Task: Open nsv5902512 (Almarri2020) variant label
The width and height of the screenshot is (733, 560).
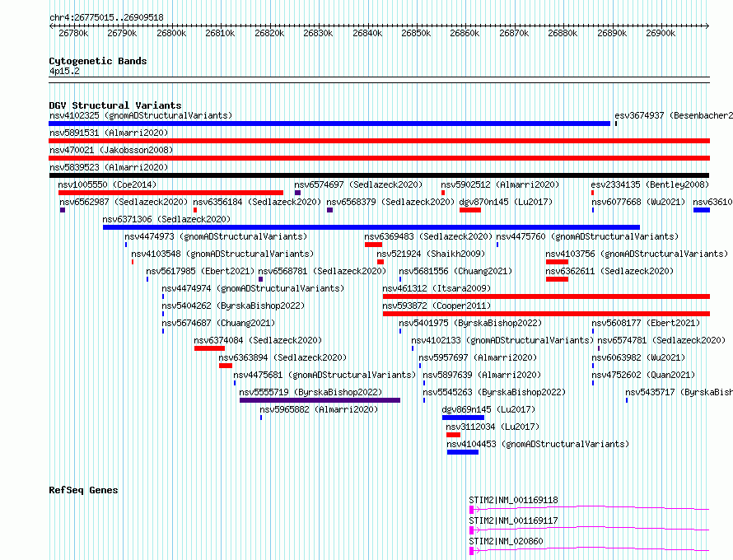Action: coord(500,184)
